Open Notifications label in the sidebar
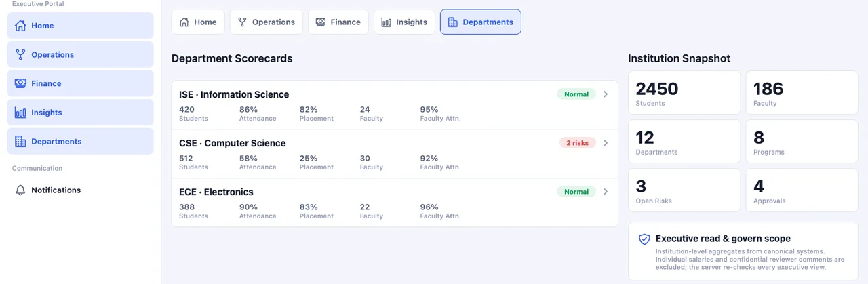This screenshot has width=868, height=284. pos(56,190)
